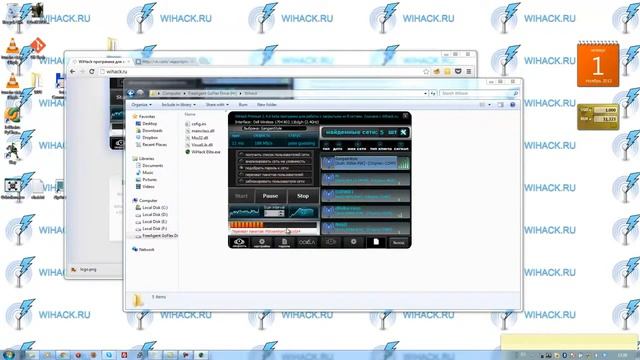
Task: Select the first highlighted network in WiHack list
Action: point(365,163)
